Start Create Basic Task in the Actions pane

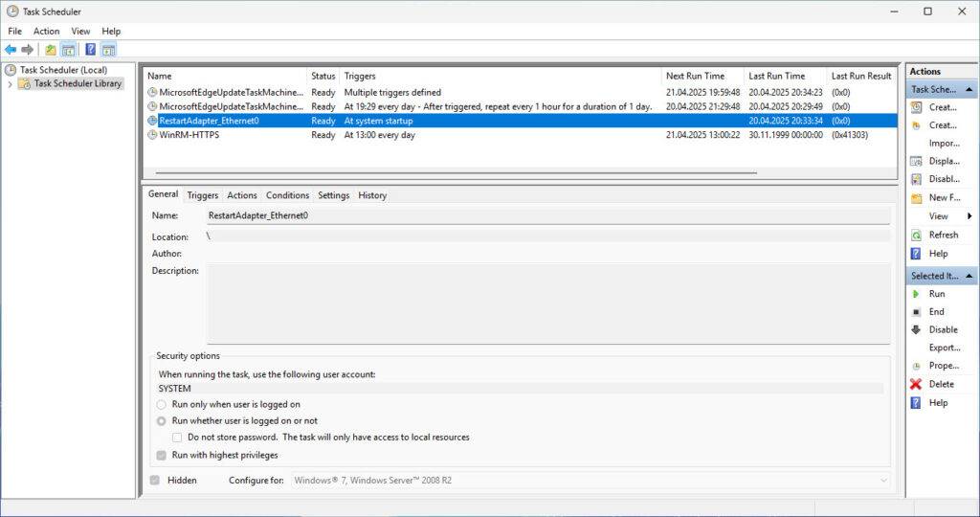[x=943, y=107]
